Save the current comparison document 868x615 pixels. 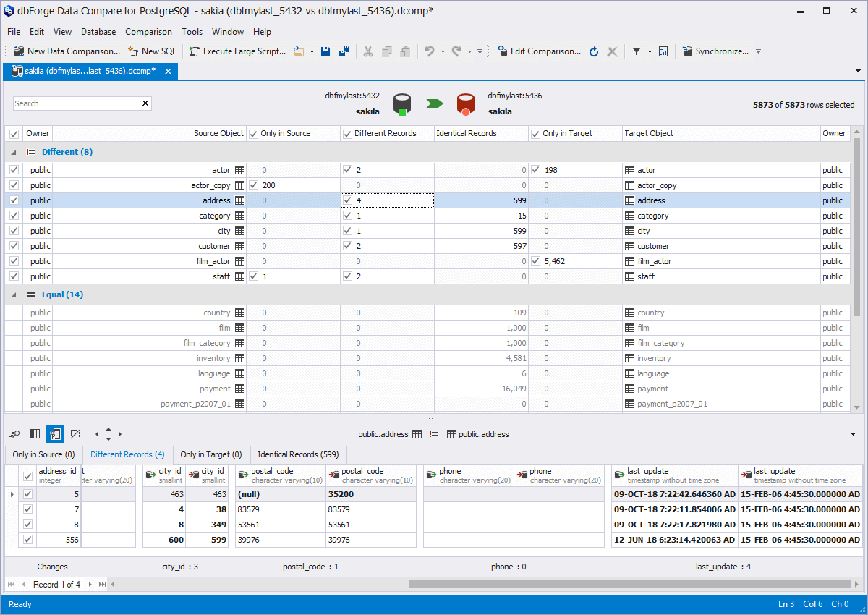(x=325, y=51)
